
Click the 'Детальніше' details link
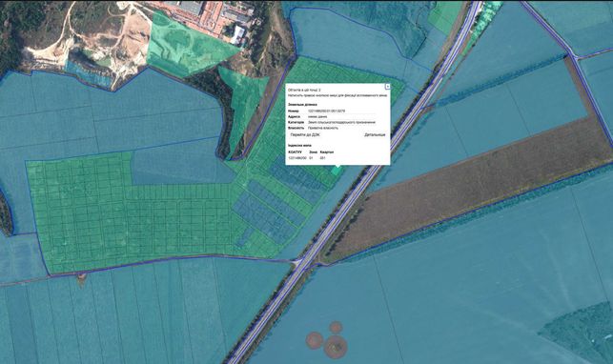click(375, 134)
